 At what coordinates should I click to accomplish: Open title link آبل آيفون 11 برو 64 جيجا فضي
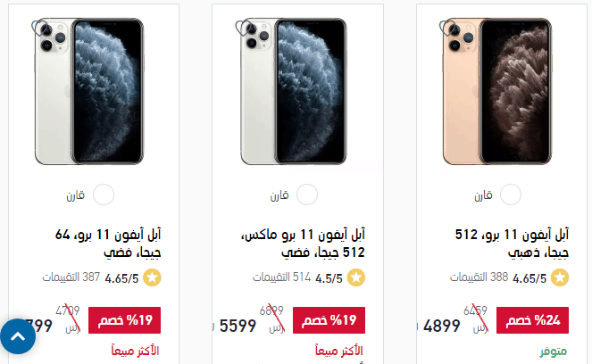click(x=108, y=244)
